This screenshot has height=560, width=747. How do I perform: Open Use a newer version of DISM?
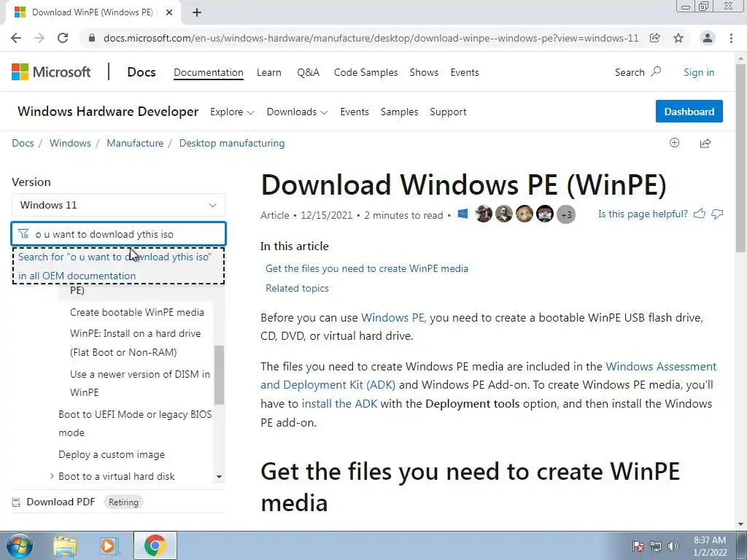click(139, 384)
